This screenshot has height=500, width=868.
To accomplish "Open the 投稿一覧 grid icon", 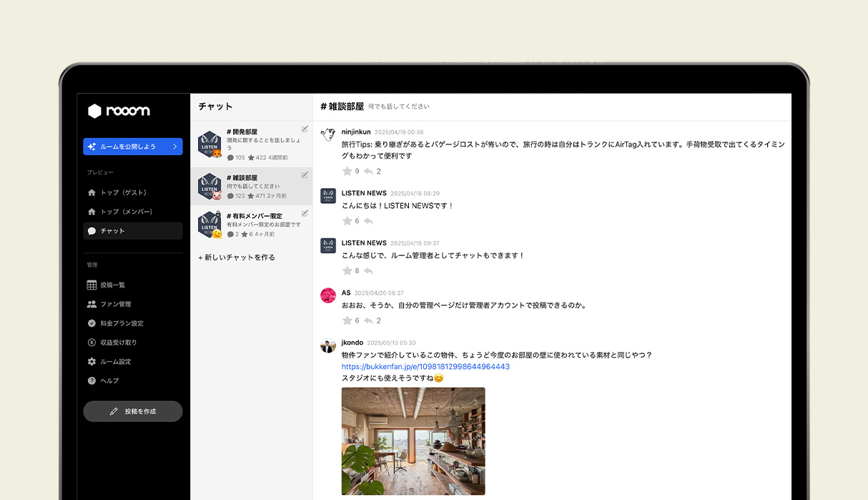I will click(91, 284).
